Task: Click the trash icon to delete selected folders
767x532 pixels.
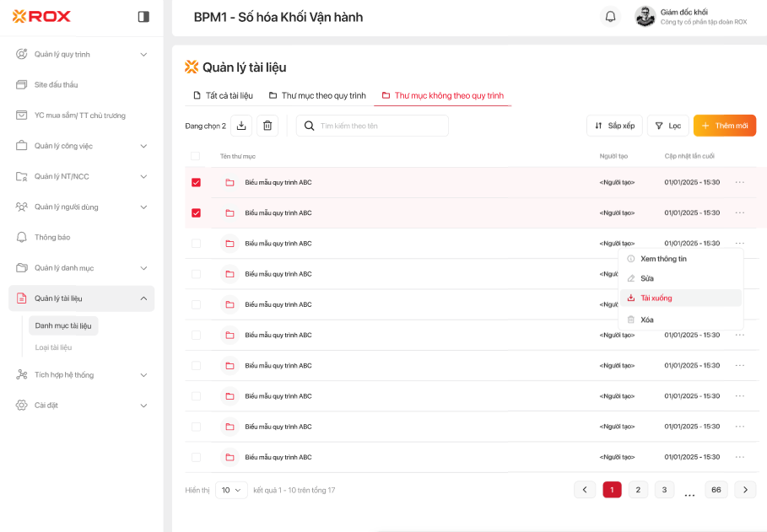Action: pyautogui.click(x=267, y=126)
